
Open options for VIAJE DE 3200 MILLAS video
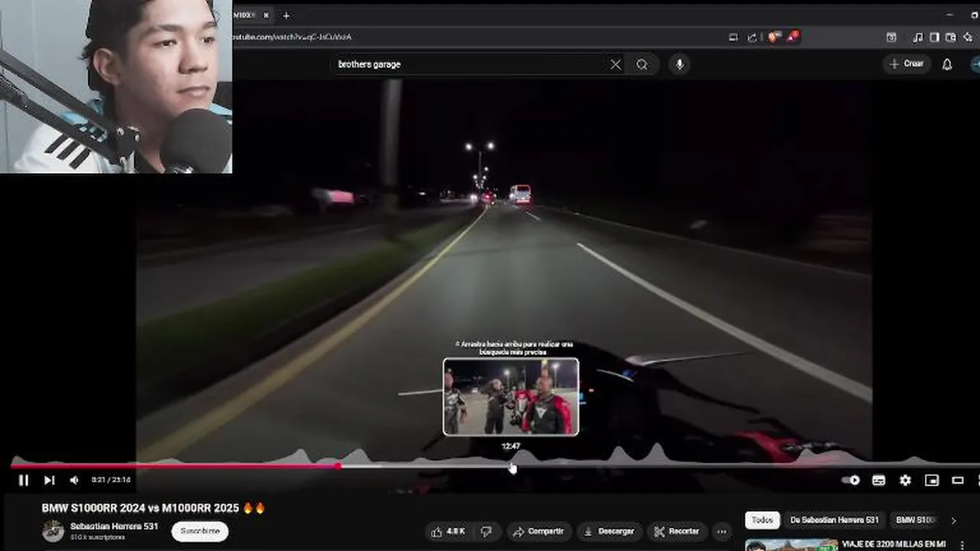[962, 546]
